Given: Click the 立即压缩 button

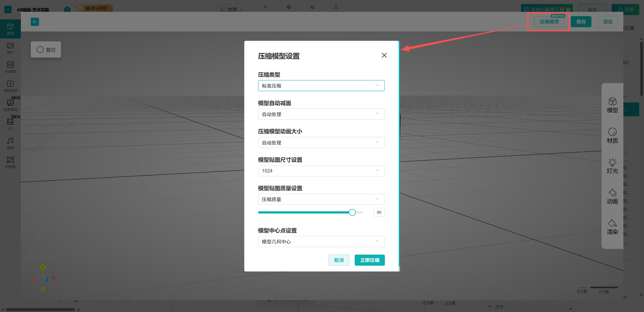Looking at the screenshot, I should click(369, 260).
